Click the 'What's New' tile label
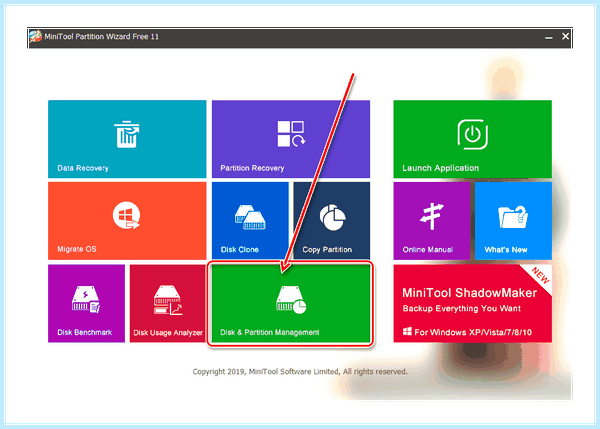The width and height of the screenshot is (600, 429). point(506,250)
